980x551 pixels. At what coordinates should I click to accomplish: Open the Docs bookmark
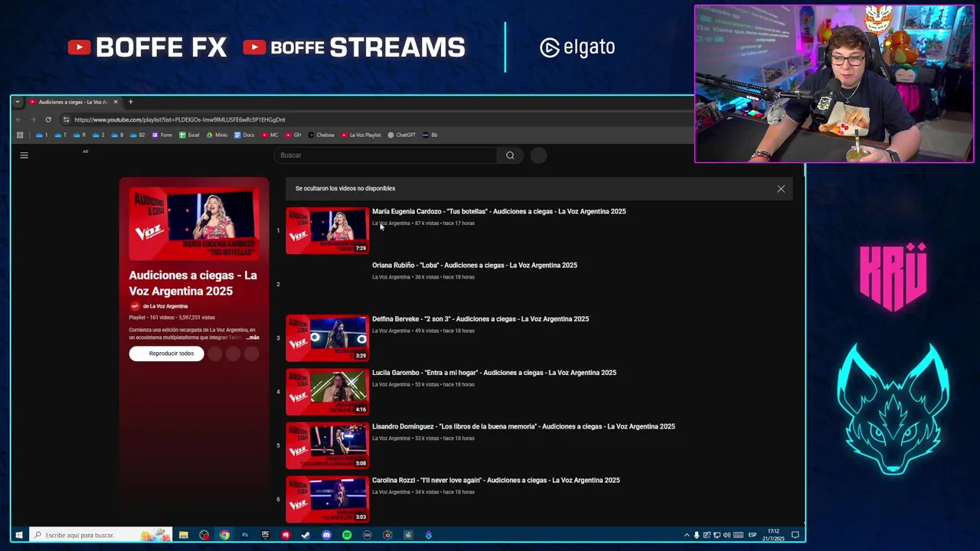tap(244, 135)
